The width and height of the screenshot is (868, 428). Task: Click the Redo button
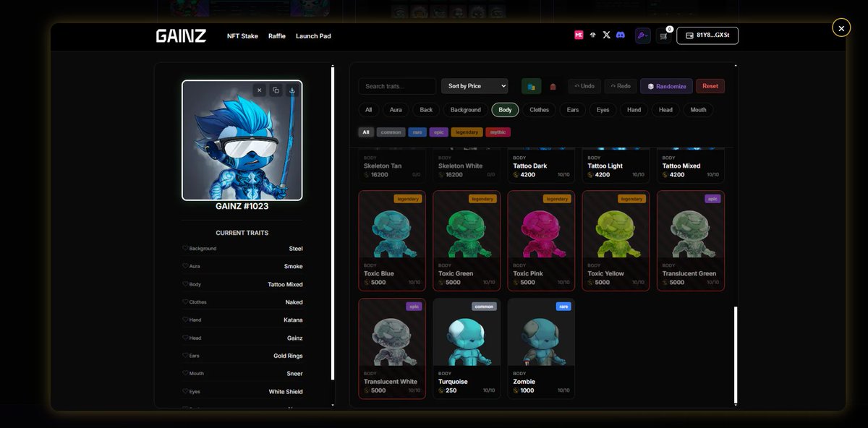(x=621, y=86)
